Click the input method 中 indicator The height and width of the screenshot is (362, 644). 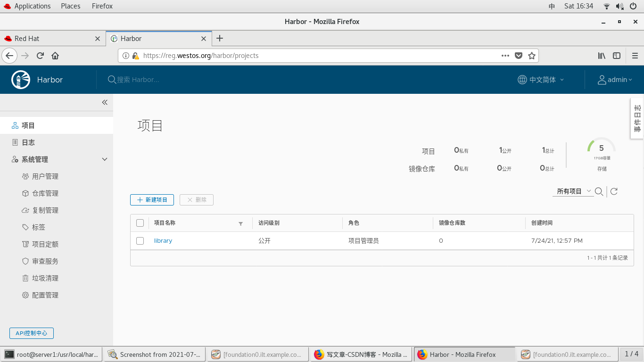[552, 6]
